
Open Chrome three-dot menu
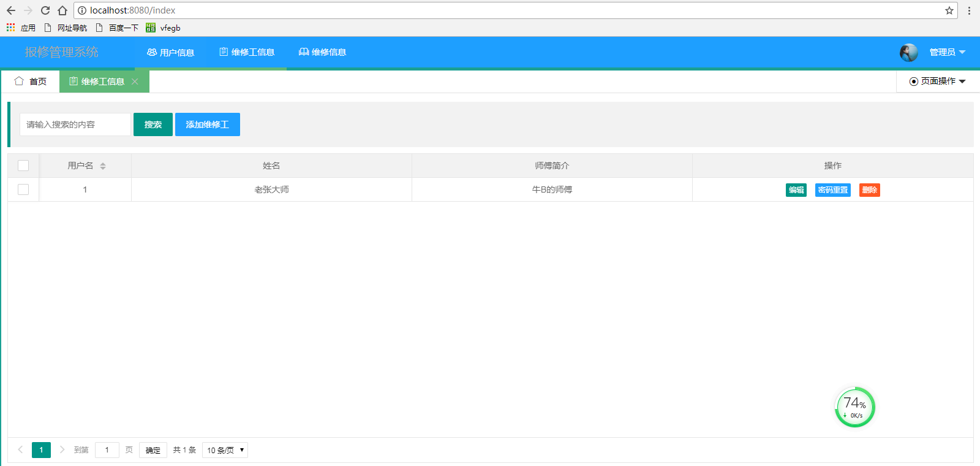click(969, 10)
